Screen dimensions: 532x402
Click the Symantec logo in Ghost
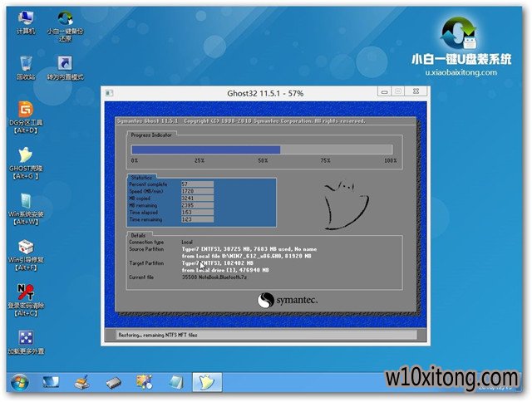pos(288,301)
